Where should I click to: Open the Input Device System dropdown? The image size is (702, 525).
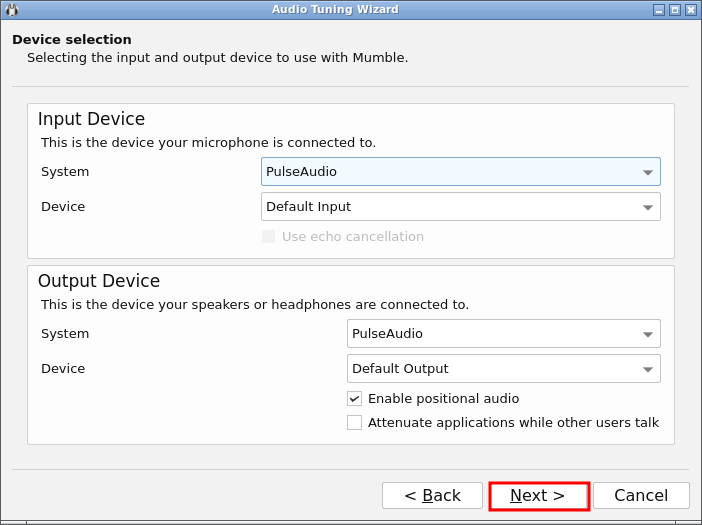click(460, 172)
